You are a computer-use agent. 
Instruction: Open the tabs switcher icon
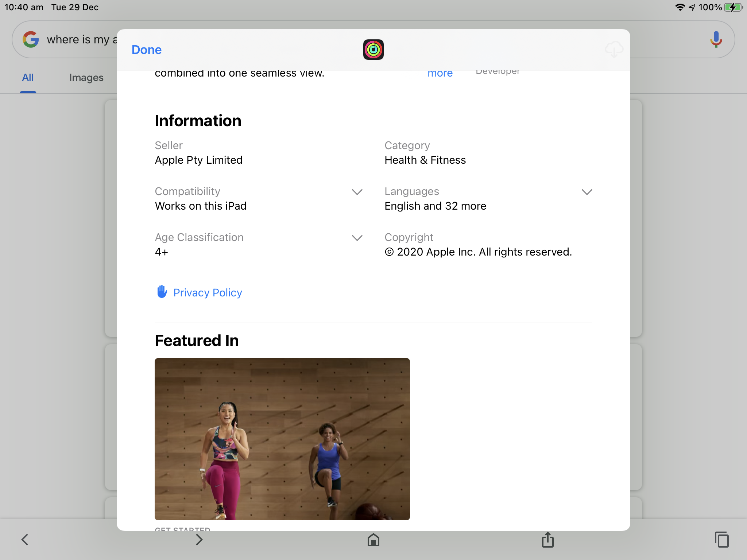click(721, 540)
